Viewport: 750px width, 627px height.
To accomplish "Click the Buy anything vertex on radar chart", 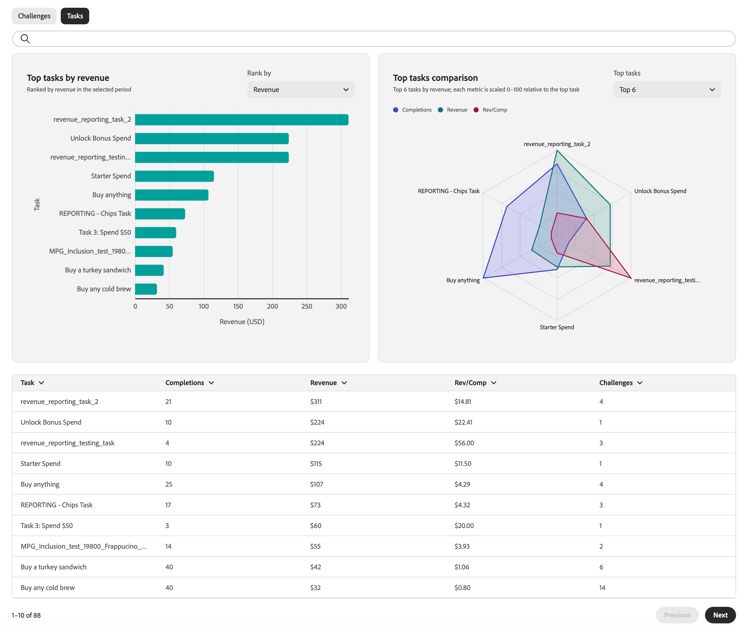I will pyautogui.click(x=484, y=277).
